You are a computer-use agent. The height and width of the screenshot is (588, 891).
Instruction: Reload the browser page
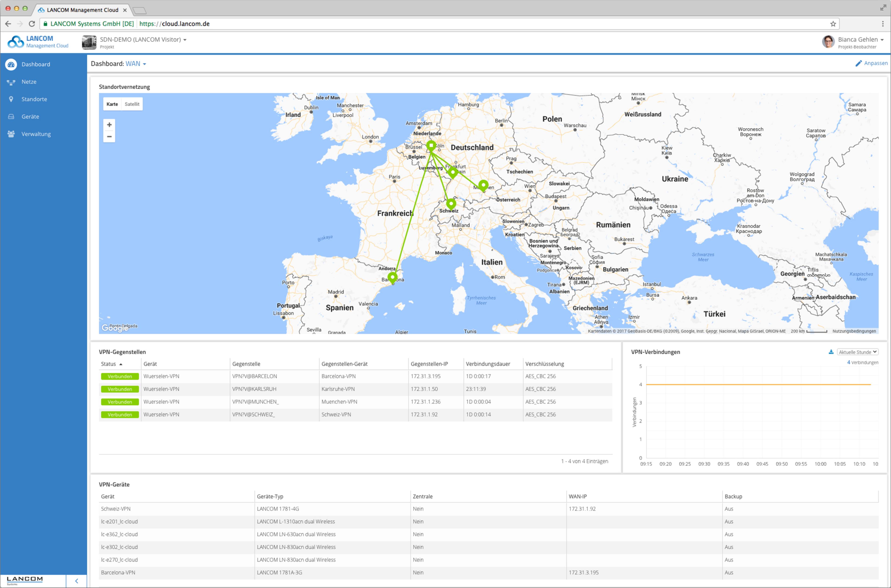point(32,24)
